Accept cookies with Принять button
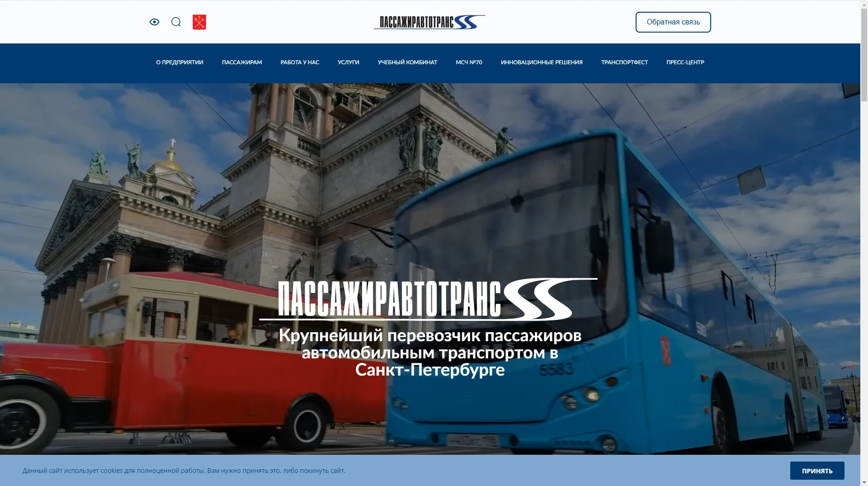This screenshot has height=486, width=868. pos(817,471)
